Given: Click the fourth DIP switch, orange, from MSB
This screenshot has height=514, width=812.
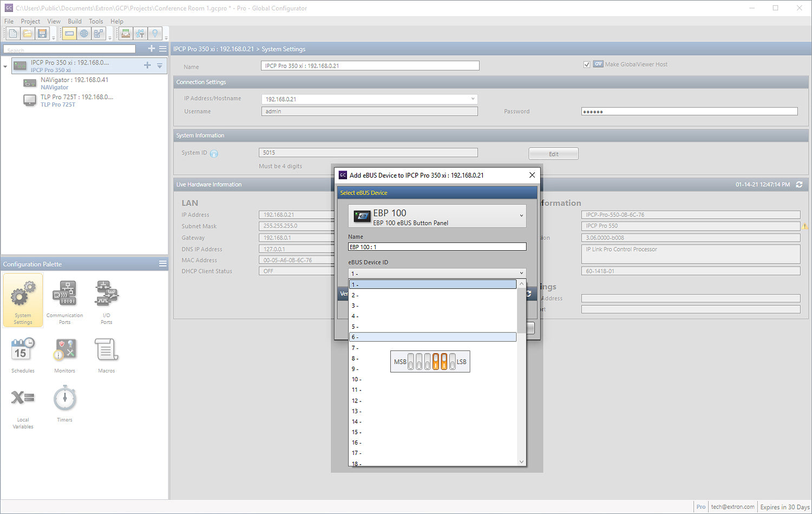Looking at the screenshot, I should tap(436, 361).
